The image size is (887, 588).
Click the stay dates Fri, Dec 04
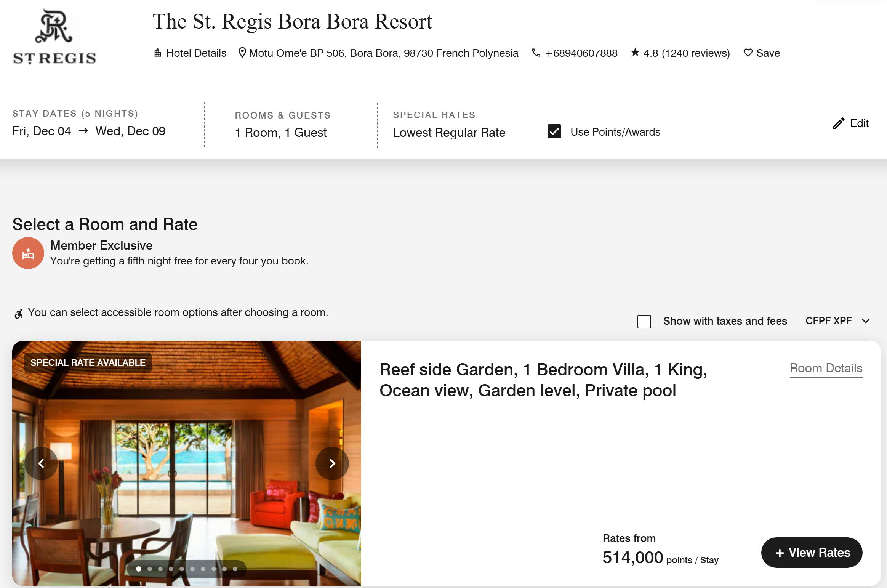click(x=42, y=131)
